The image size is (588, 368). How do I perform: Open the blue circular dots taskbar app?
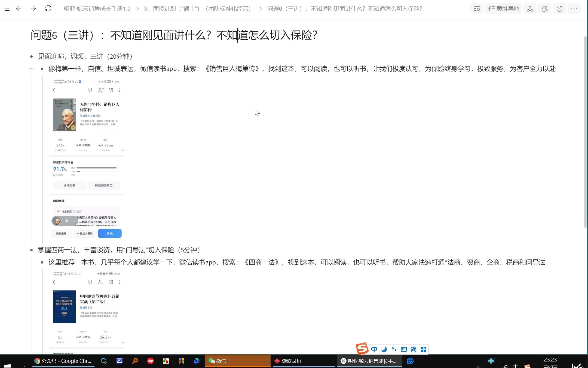click(410, 361)
